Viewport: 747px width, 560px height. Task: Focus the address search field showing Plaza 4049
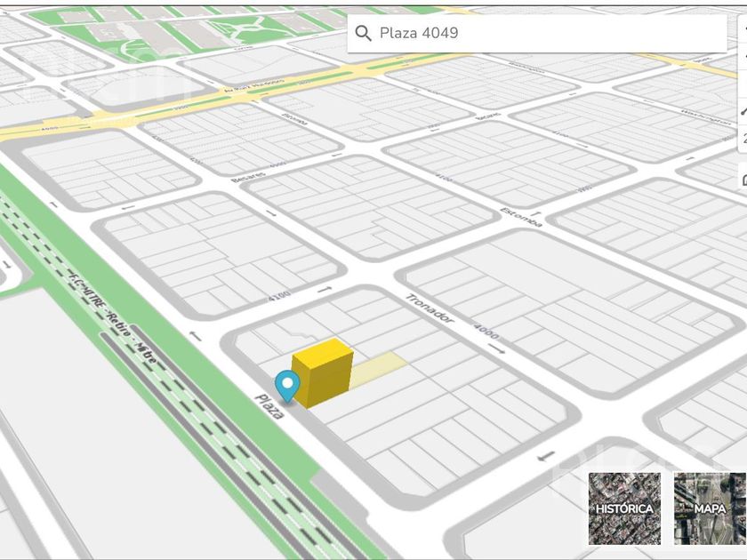click(537, 33)
